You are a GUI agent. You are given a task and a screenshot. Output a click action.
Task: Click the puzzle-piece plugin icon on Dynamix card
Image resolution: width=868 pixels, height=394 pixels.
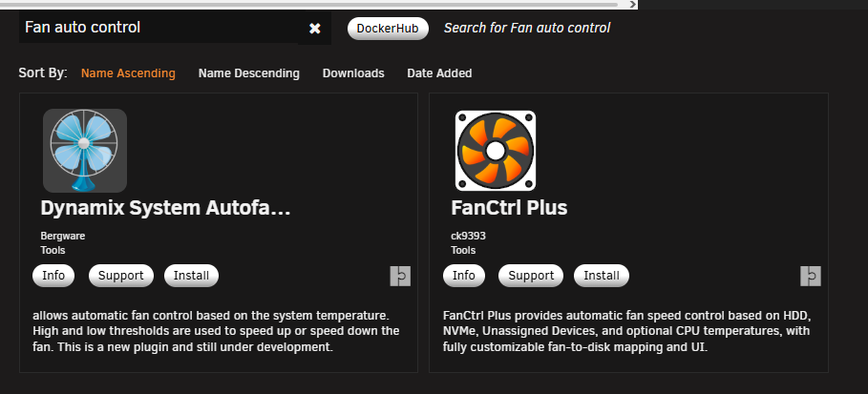point(400,276)
